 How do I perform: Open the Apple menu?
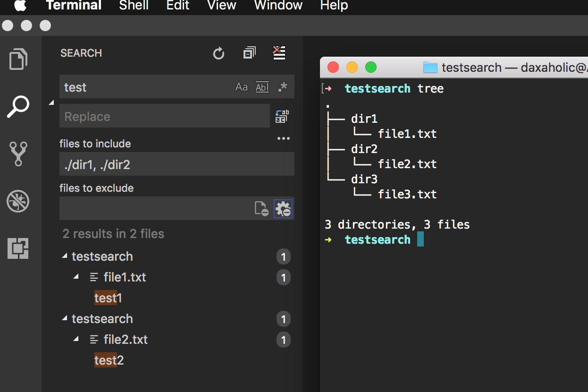[x=20, y=6]
